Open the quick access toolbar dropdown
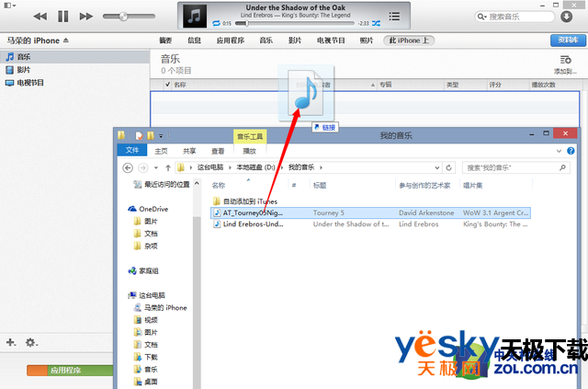This screenshot has height=389, width=588. [x=161, y=135]
